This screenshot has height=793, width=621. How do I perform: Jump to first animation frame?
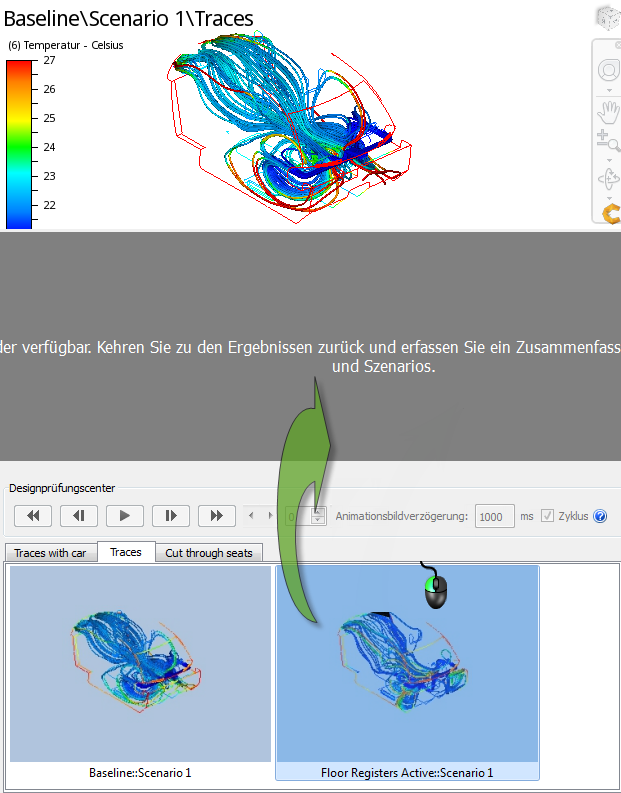point(33,516)
